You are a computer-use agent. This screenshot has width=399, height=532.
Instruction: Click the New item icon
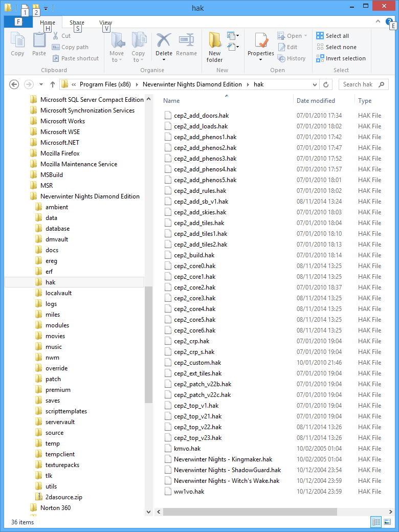233,35
